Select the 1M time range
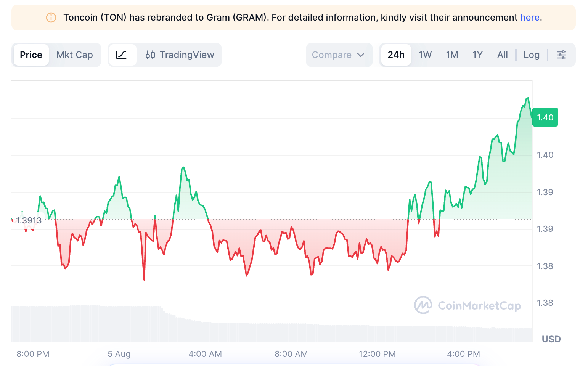 (452, 55)
